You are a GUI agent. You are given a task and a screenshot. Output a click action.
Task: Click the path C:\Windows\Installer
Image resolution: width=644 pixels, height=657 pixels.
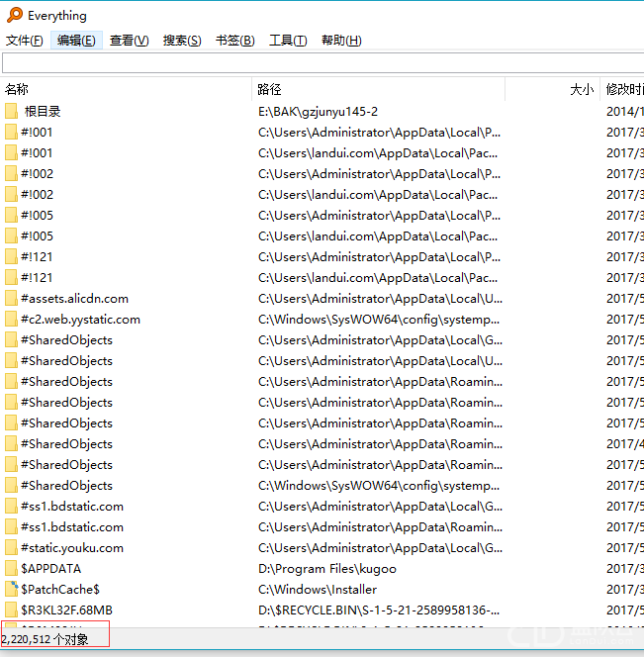click(318, 589)
